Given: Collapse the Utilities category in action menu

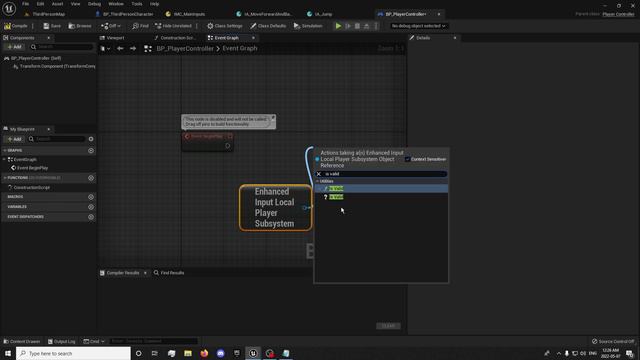Looking at the screenshot, I should (318, 181).
